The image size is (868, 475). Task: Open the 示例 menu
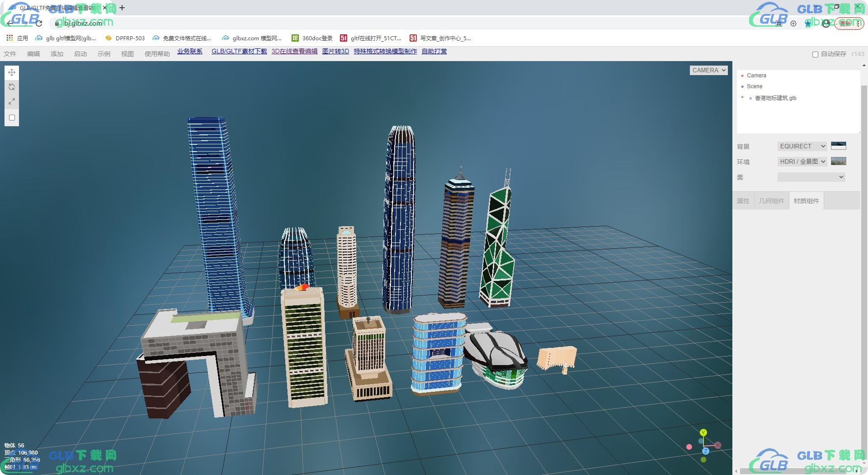coord(104,54)
